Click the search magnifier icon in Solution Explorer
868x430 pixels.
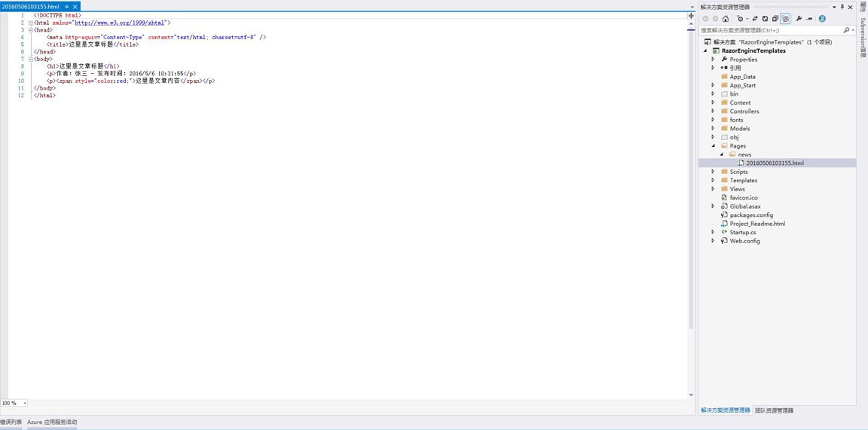point(846,30)
